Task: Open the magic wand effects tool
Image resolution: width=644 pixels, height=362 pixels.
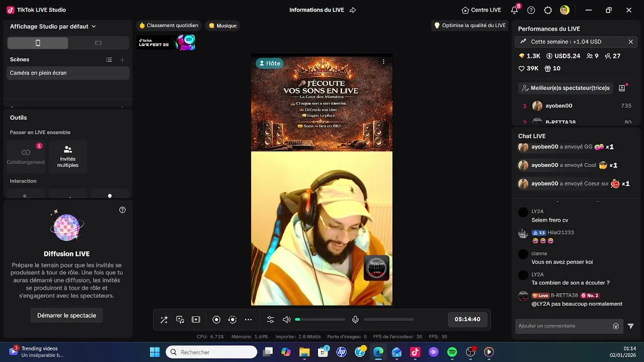Action: tap(164, 320)
